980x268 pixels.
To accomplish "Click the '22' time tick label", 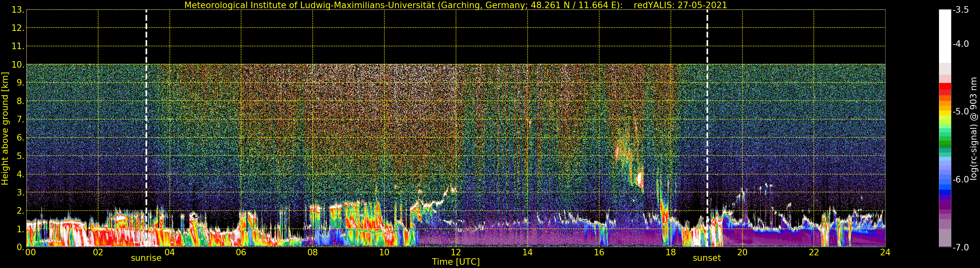I will (x=814, y=252).
